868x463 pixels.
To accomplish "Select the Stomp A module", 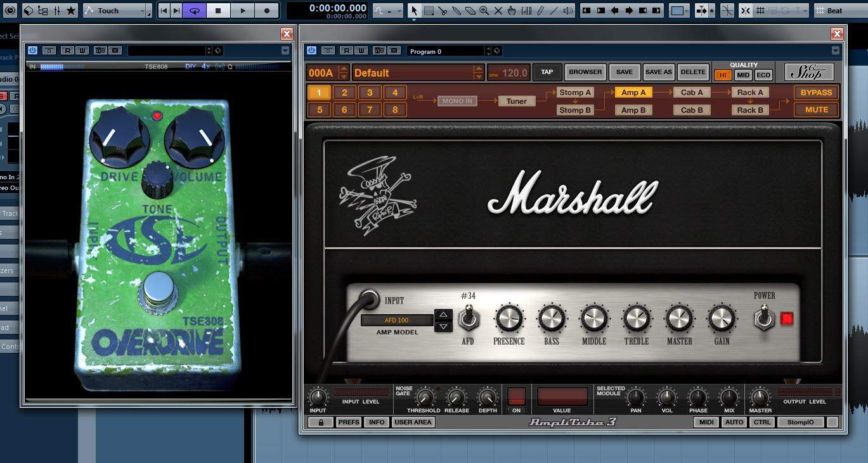I will pyautogui.click(x=575, y=92).
